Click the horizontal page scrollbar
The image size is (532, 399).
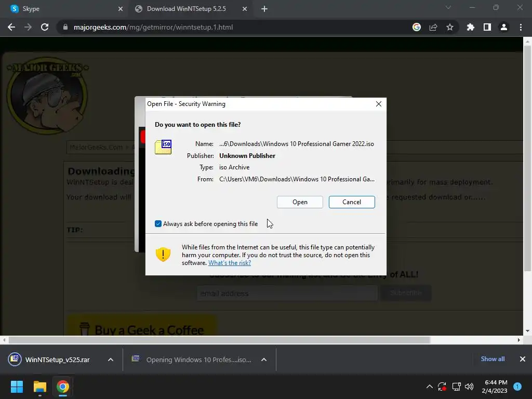click(220, 340)
